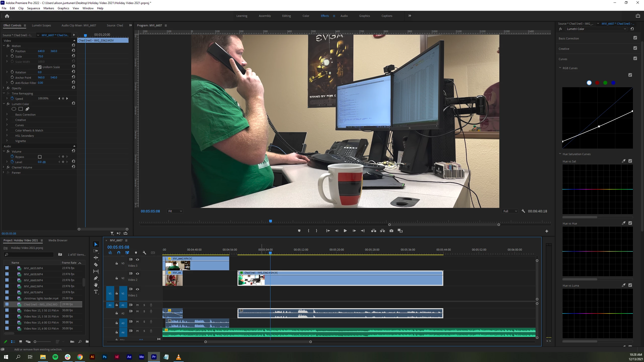644x362 pixels.
Task: Select the Pen tool in timeline toolbox
Action: [96, 278]
